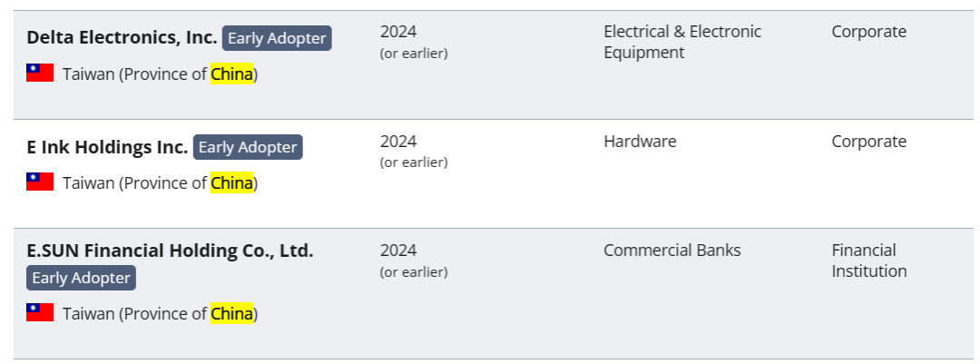Click Early Adopter badge beside Delta Electronics
The image size is (980, 364).
pyautogui.click(x=277, y=38)
